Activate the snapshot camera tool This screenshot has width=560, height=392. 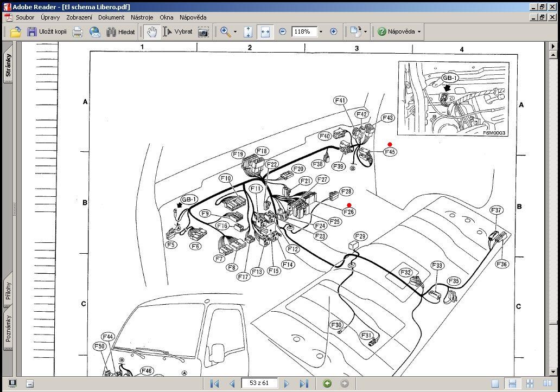click(203, 32)
